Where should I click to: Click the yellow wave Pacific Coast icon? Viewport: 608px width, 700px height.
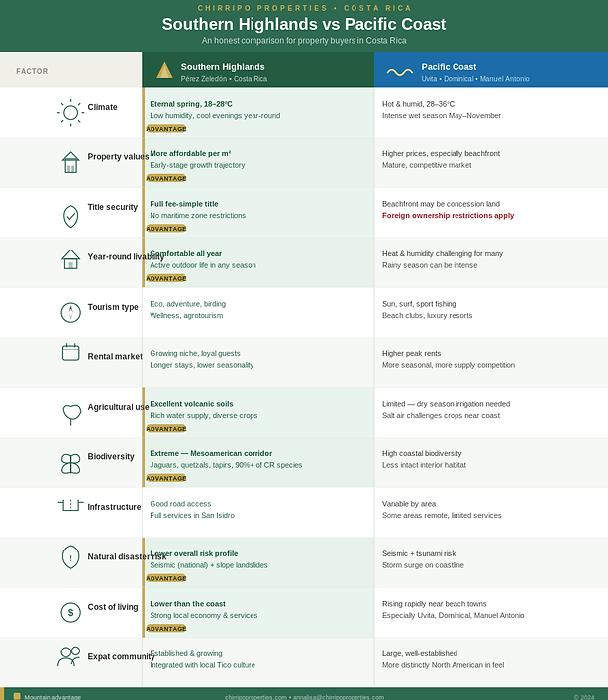[399, 72]
